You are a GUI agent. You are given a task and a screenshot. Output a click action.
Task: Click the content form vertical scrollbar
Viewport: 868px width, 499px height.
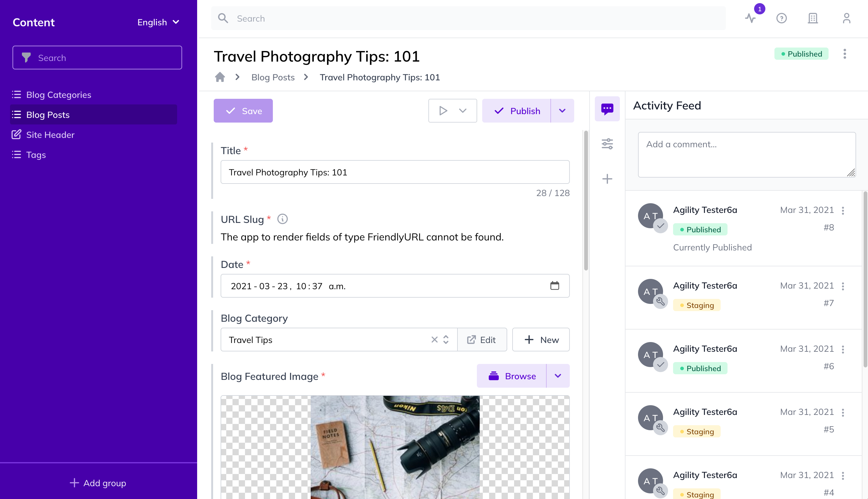pos(586,200)
